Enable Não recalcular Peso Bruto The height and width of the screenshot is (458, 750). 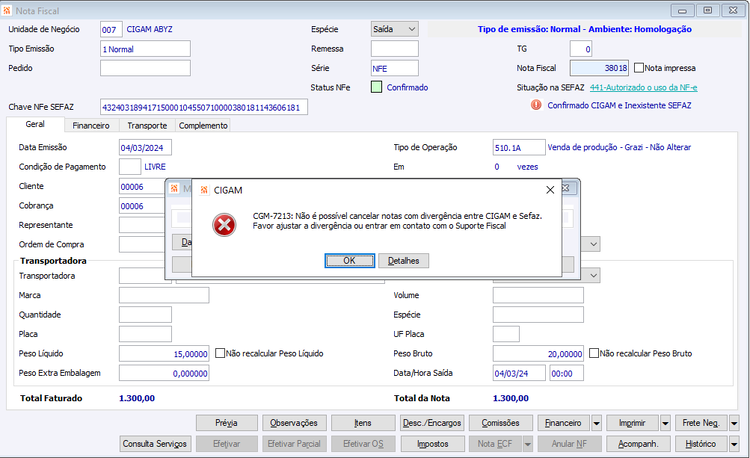[x=594, y=353]
